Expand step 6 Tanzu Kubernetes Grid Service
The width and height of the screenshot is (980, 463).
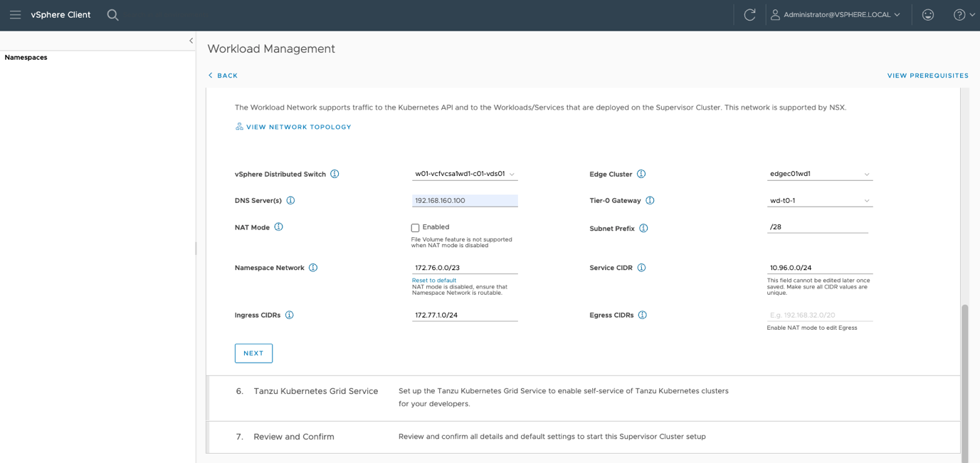pos(583,398)
